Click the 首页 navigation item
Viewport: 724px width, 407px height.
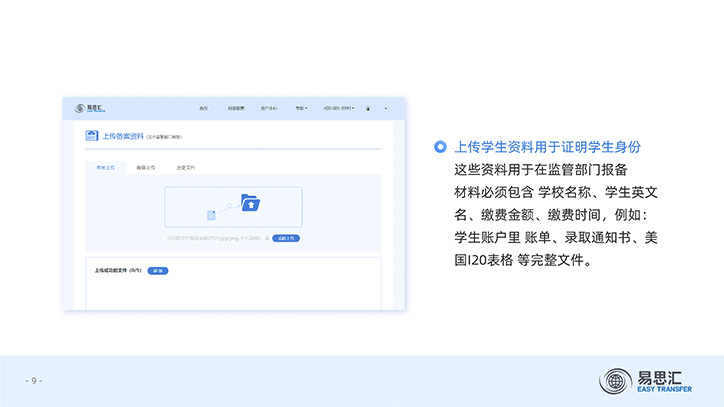203,107
